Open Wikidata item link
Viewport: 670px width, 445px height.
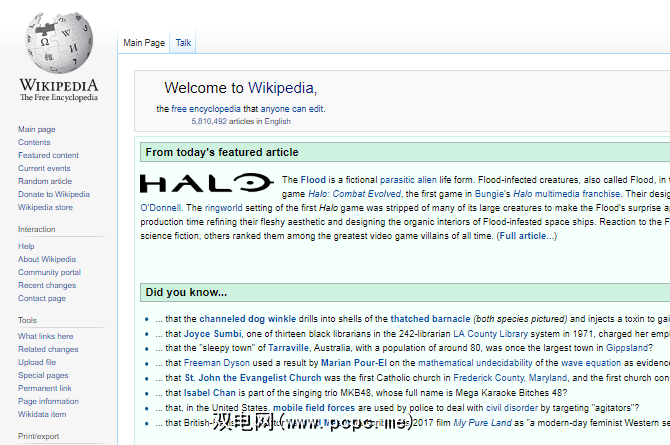[42, 415]
